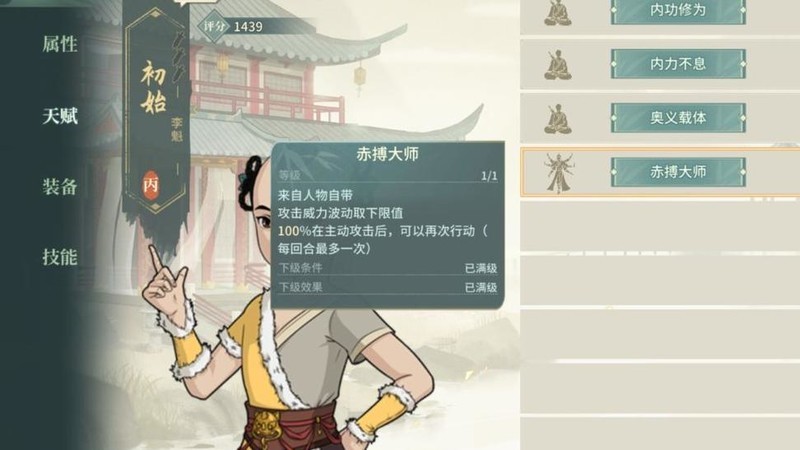Click the multi-armed figure icon beside 赤搏大师
Screen dimensions: 800x450
(559, 173)
